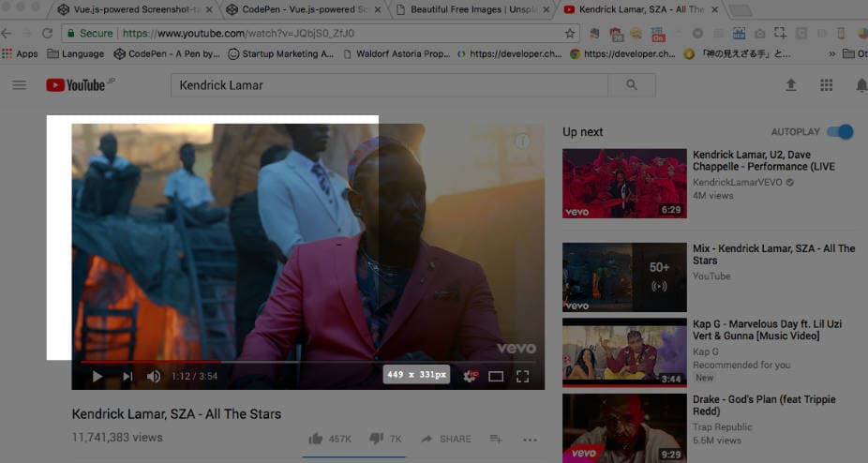This screenshot has height=463, width=868.
Task: Play the video with the play button
Action: click(x=97, y=377)
